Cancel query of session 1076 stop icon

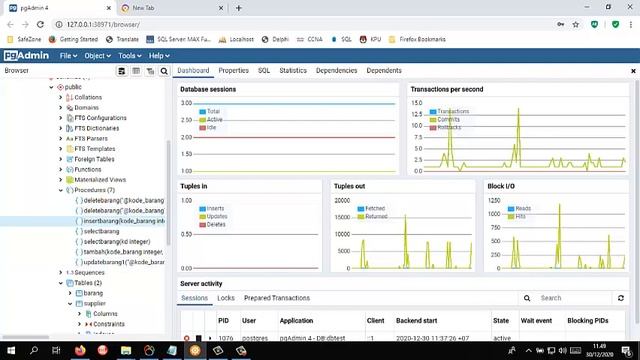198,338
